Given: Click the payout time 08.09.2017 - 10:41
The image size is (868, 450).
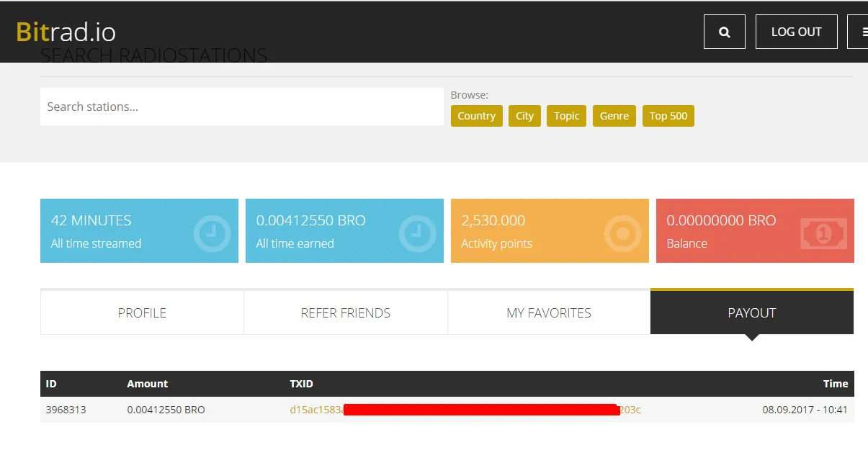Looking at the screenshot, I should tap(805, 410).
